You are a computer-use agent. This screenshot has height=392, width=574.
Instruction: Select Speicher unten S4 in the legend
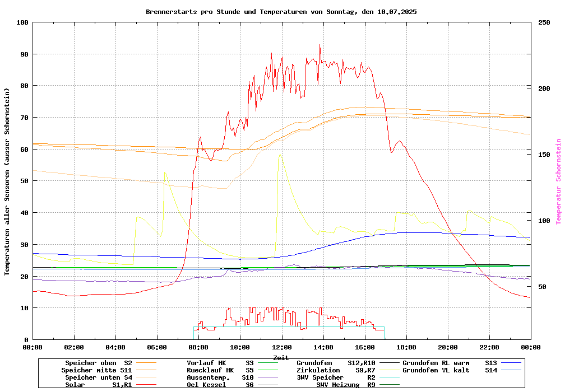[x=99, y=377]
